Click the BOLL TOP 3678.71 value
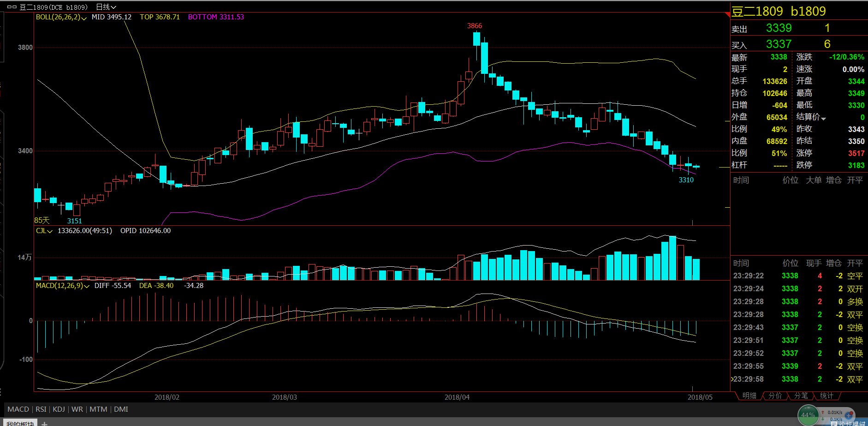868x426 pixels. click(x=160, y=17)
